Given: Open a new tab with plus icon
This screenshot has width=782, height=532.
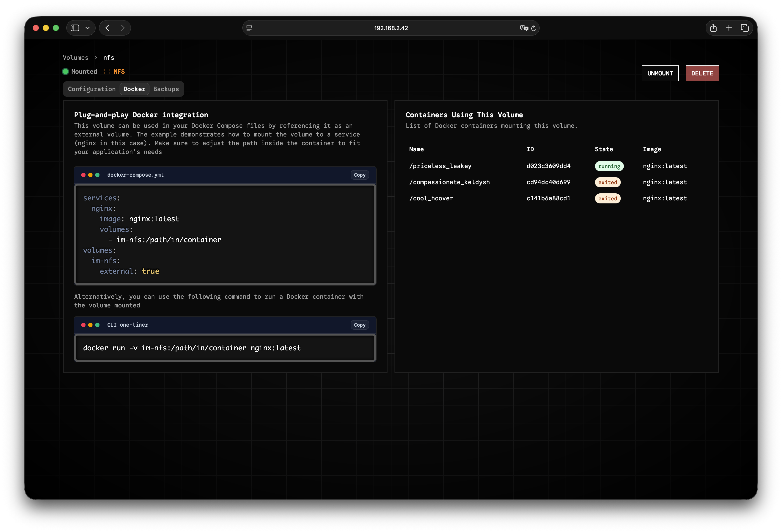Looking at the screenshot, I should tap(729, 28).
